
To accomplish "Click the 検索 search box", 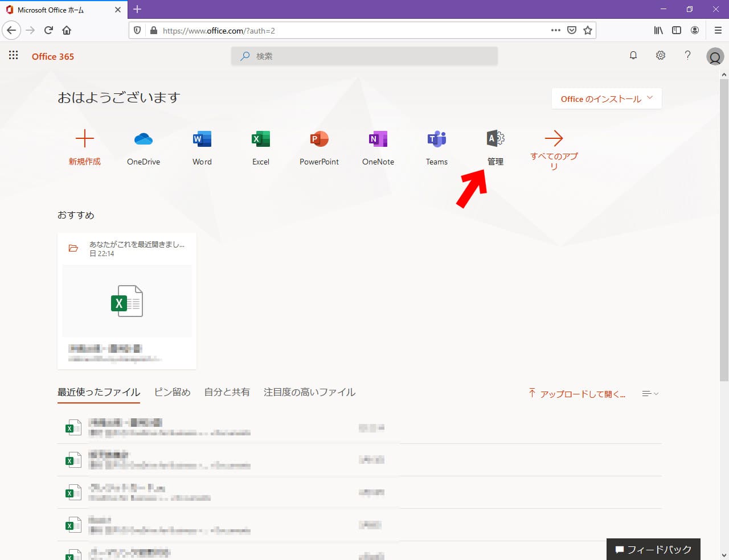I will [x=364, y=56].
